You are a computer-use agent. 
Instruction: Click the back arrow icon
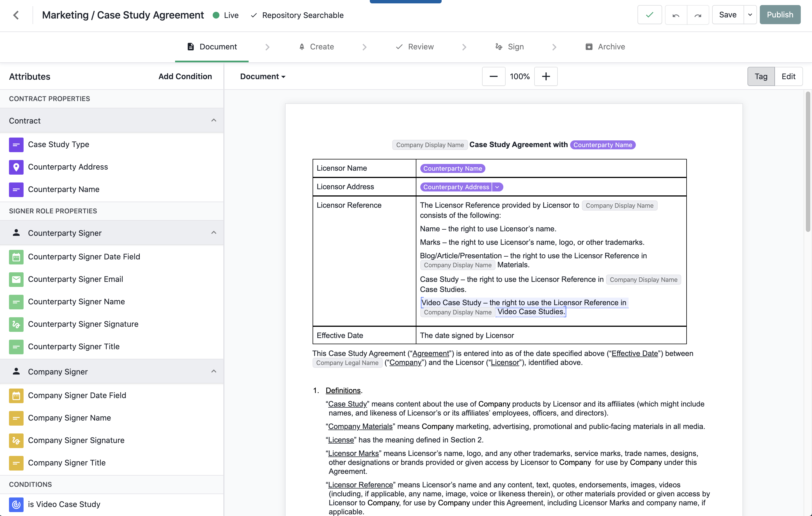coord(16,15)
